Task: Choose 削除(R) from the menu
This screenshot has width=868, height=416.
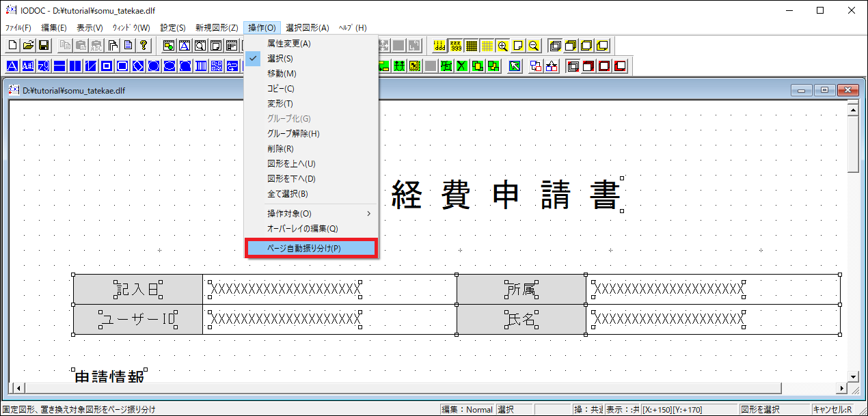Action: click(311, 149)
